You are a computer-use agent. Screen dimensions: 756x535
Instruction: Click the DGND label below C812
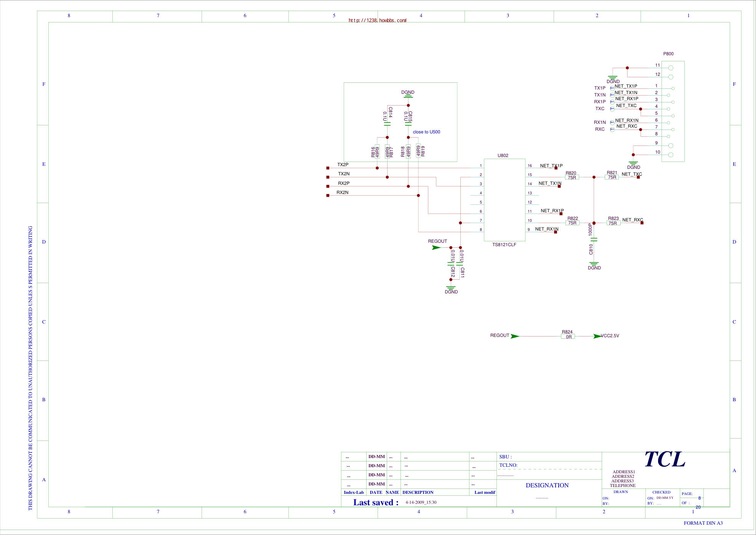tap(451, 292)
